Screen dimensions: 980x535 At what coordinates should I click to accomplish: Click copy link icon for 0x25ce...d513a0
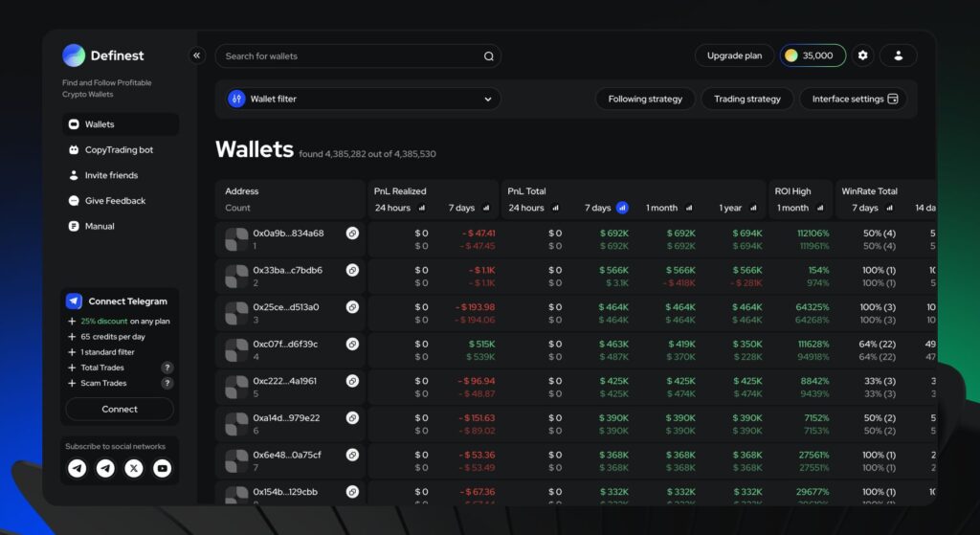pos(352,307)
